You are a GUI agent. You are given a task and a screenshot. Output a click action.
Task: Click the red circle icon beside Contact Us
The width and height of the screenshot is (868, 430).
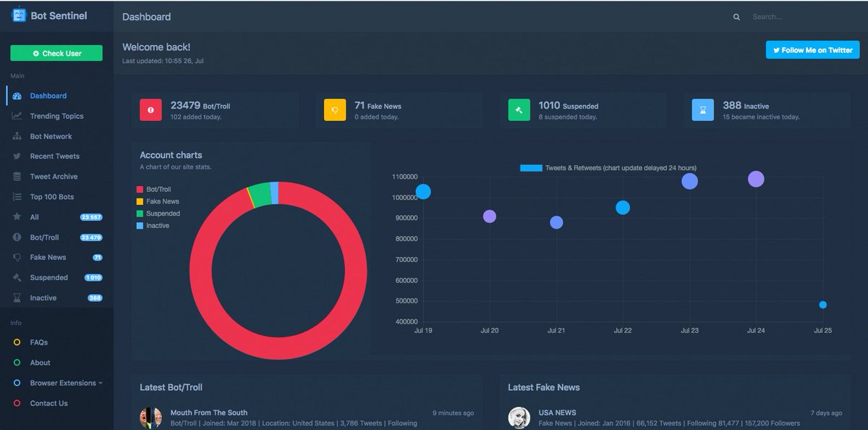point(17,403)
